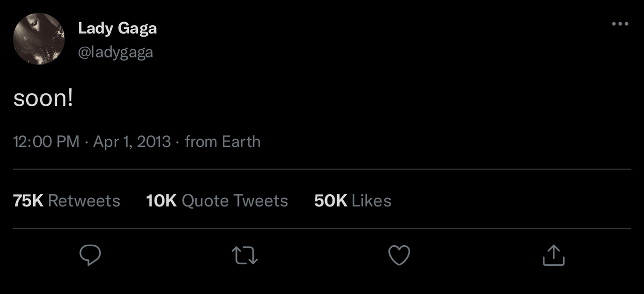Viewport: 644px width, 294px height.
Task: Click the 50K likes count number
Action: click(x=330, y=201)
